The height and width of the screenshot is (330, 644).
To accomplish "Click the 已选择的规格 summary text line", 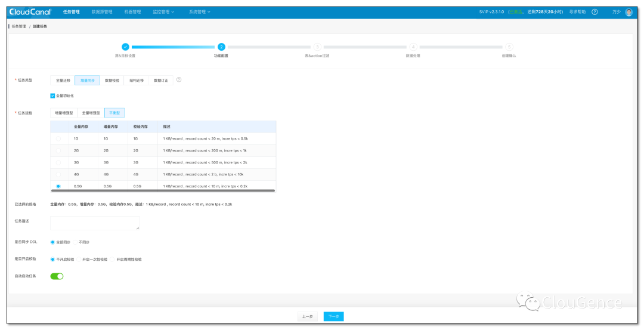I will click(x=141, y=204).
